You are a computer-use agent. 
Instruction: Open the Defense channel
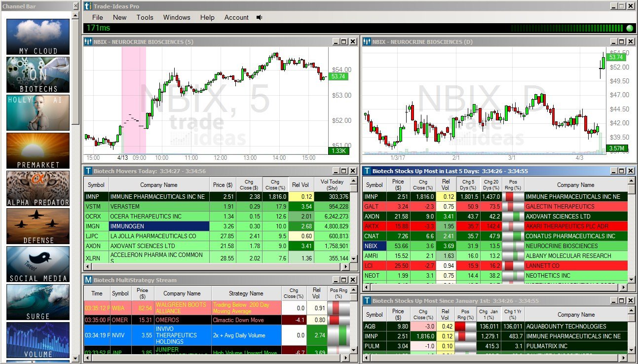click(x=38, y=226)
